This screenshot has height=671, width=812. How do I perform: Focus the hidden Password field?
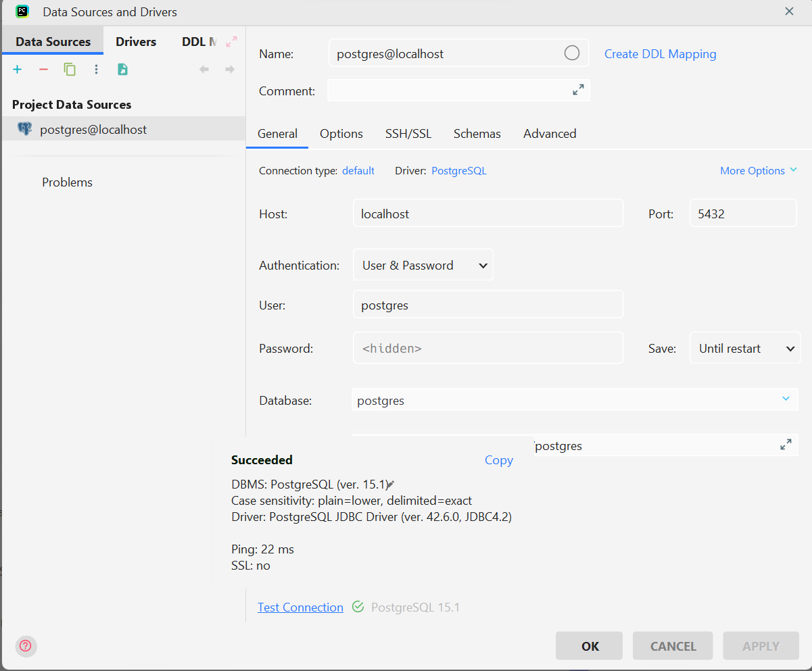click(x=487, y=347)
